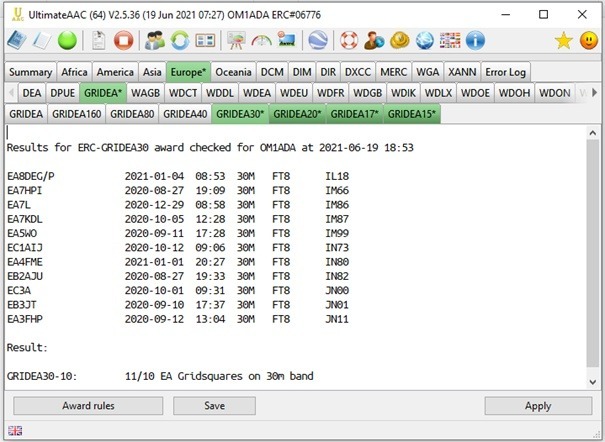605x442 pixels.
Task: Open the Asia tab
Action: click(x=152, y=72)
